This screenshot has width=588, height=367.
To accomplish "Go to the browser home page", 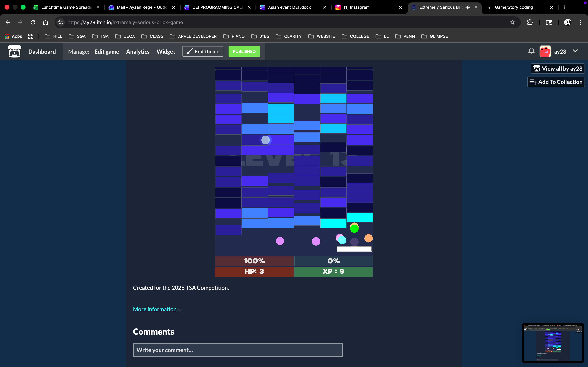I will click(45, 22).
